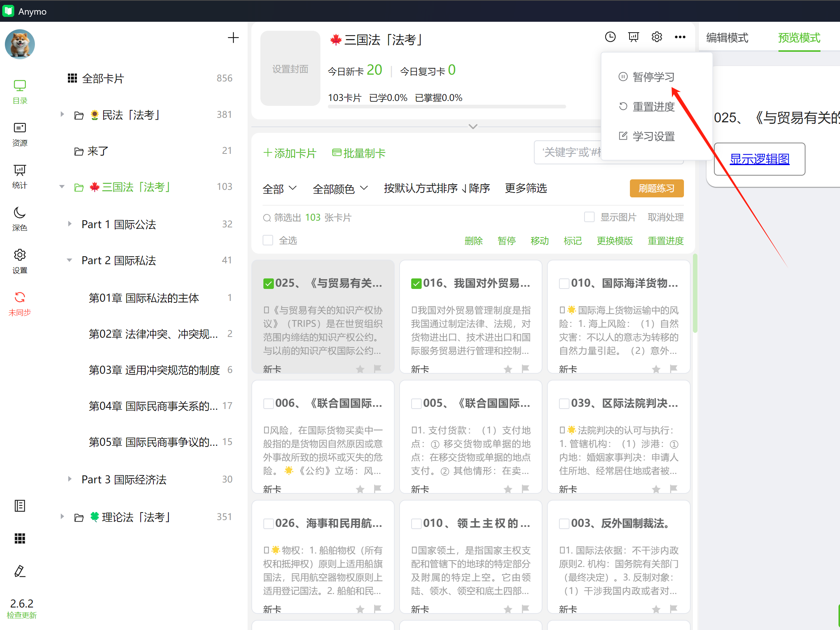The image size is (840, 630).
Task: Flag the card 025、《与贸易有关
Action: 377,368
